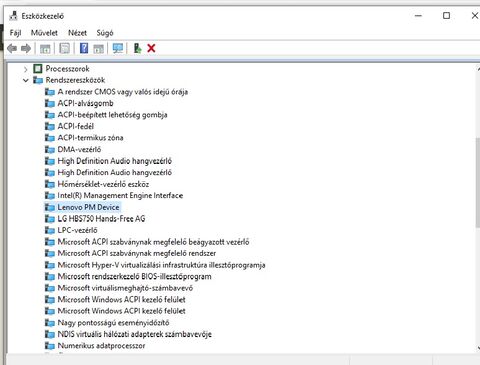Select second Microsoft Windows ACPI kezelő felület

tap(121, 311)
